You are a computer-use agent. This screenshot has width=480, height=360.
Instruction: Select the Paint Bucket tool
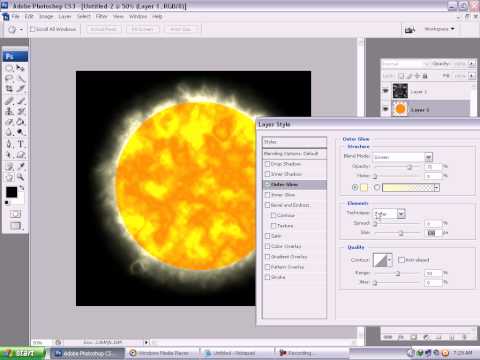coord(20,122)
